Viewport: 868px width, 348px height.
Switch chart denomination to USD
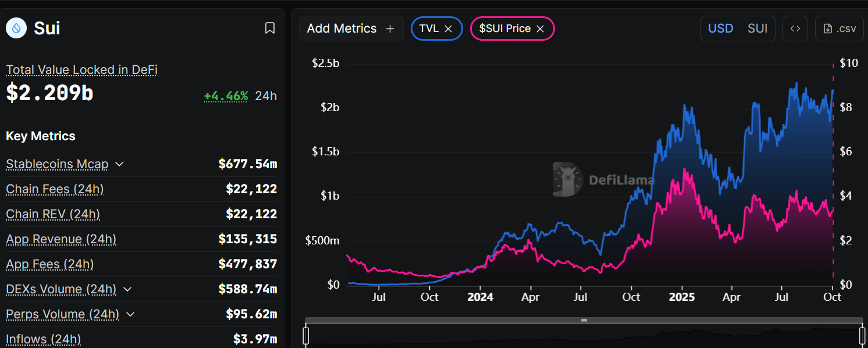coord(720,29)
